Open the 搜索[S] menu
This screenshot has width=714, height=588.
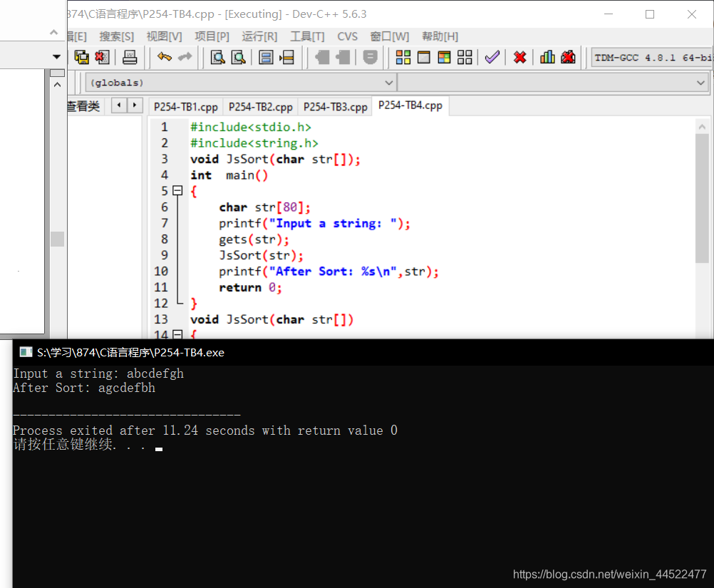coord(117,36)
